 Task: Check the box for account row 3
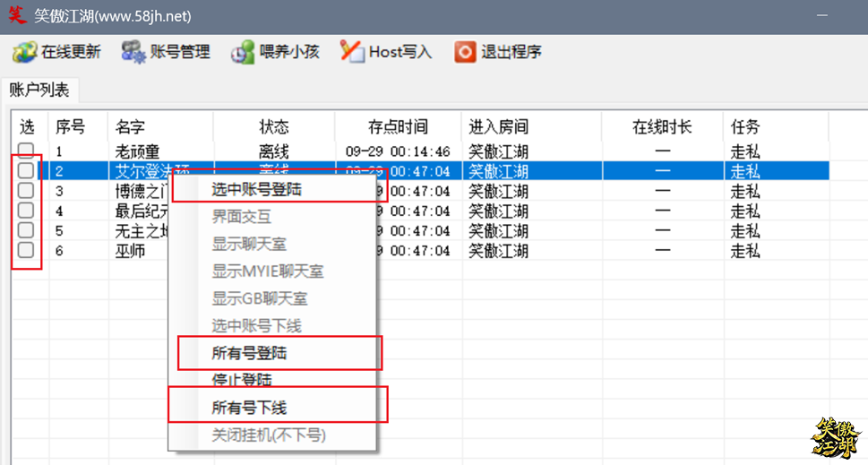point(26,190)
